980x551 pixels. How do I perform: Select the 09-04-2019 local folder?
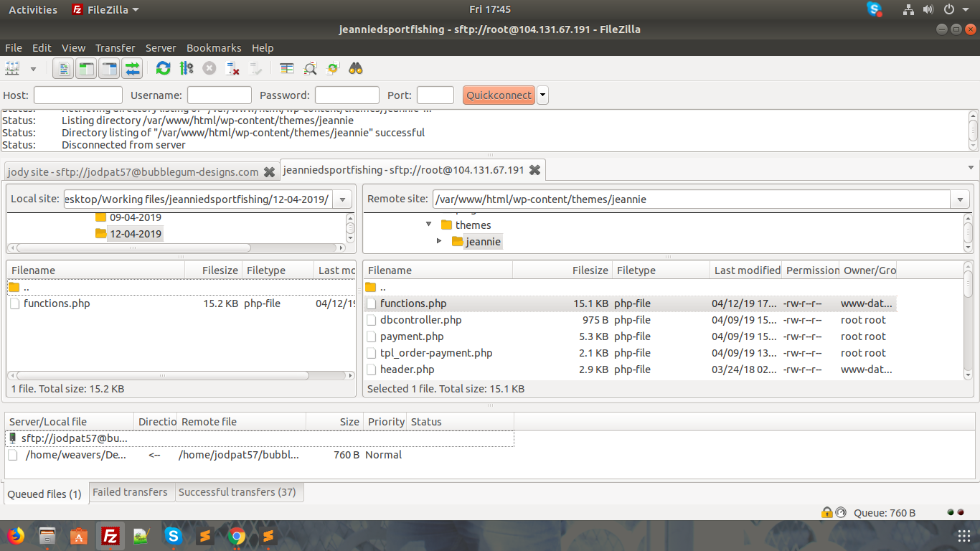pyautogui.click(x=135, y=217)
